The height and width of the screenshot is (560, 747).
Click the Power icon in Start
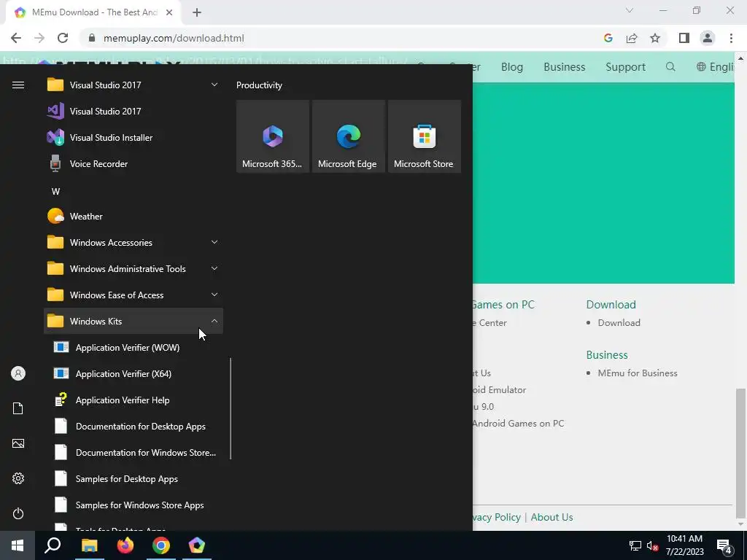(x=18, y=513)
